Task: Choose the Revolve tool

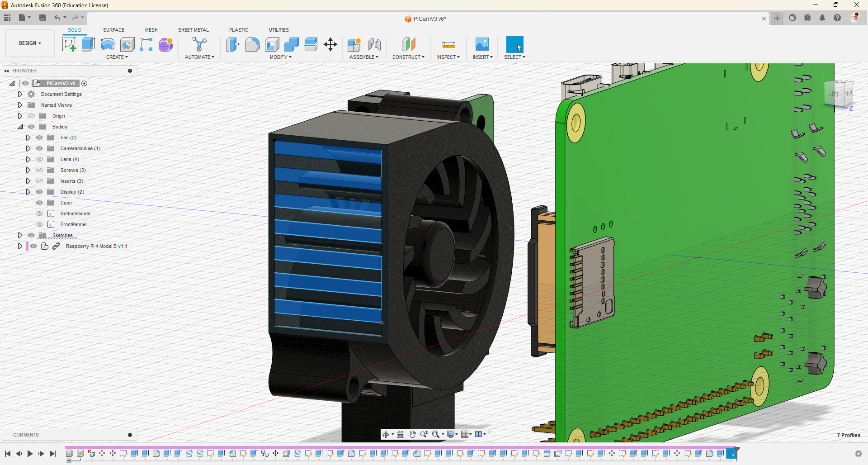Action: (108, 44)
